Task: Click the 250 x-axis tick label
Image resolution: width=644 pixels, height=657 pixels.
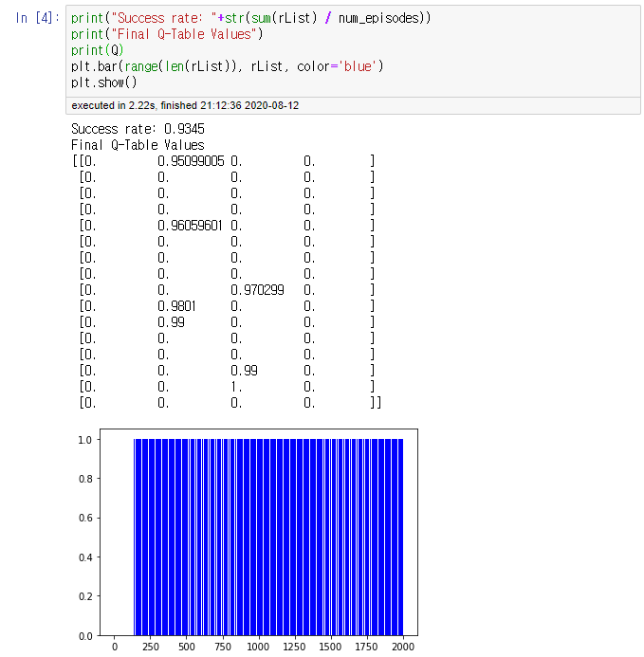Action: pos(151,647)
